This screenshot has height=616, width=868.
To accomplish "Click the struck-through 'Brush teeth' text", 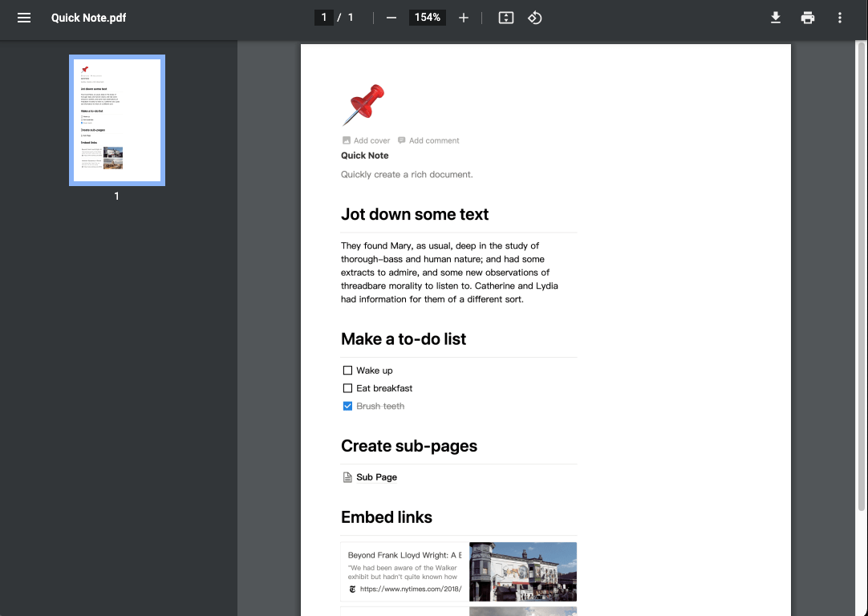I will click(x=380, y=406).
